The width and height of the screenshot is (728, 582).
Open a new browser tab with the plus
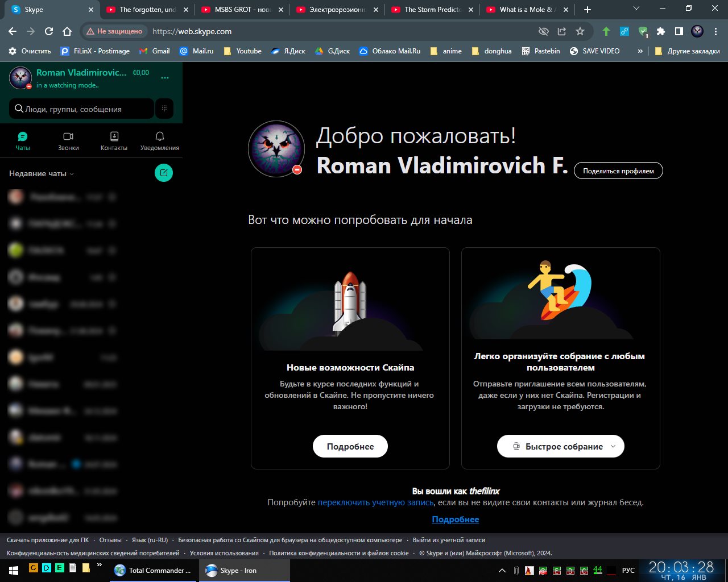click(588, 10)
